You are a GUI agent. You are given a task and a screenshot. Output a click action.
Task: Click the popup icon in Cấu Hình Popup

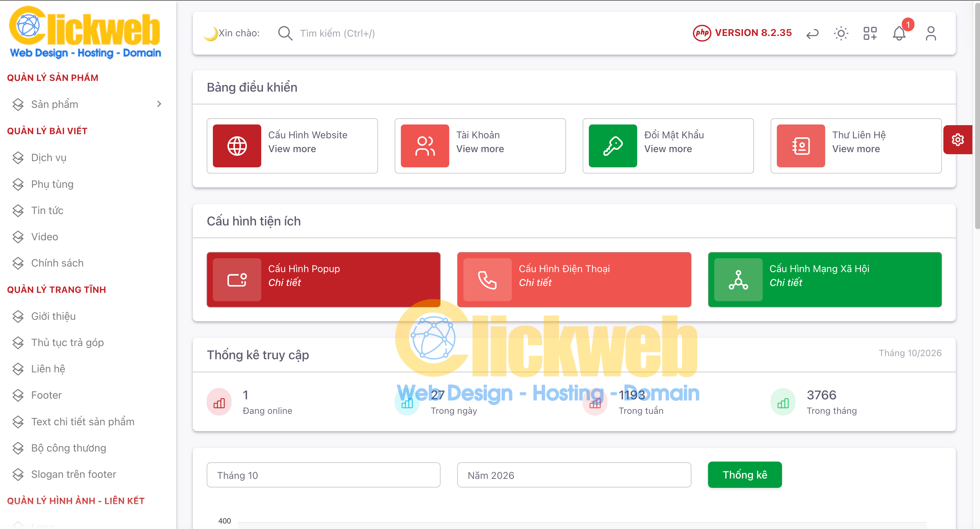tap(237, 280)
